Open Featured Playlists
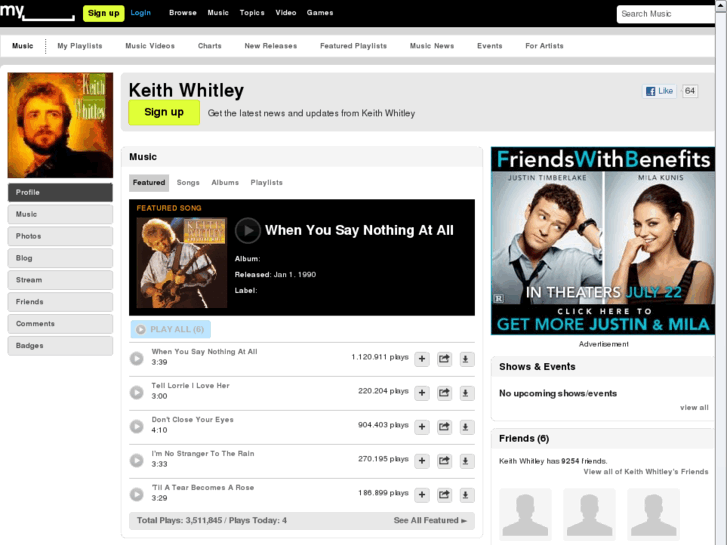Screen dimensions: 727x545 (353, 46)
